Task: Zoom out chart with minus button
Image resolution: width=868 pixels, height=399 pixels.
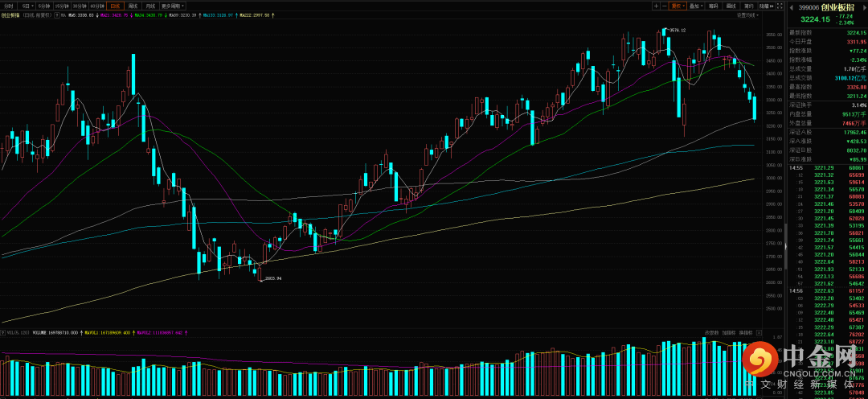Action: tap(665, 6)
